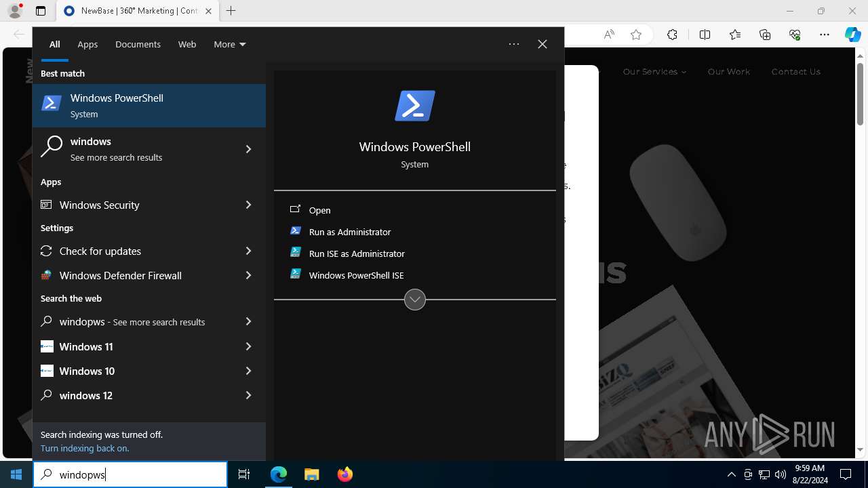Open Edge Collections icon
Screen dimensions: 868x488
pos(765,35)
